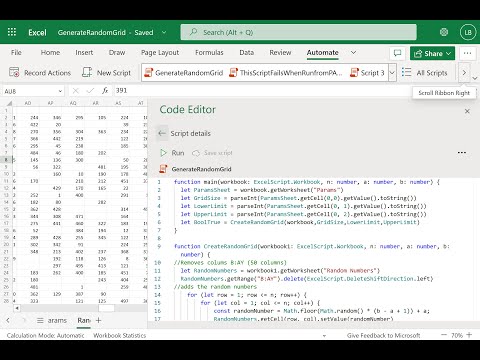This screenshot has width=480, height=360.
Task: Click the search box
Action: (299, 32)
